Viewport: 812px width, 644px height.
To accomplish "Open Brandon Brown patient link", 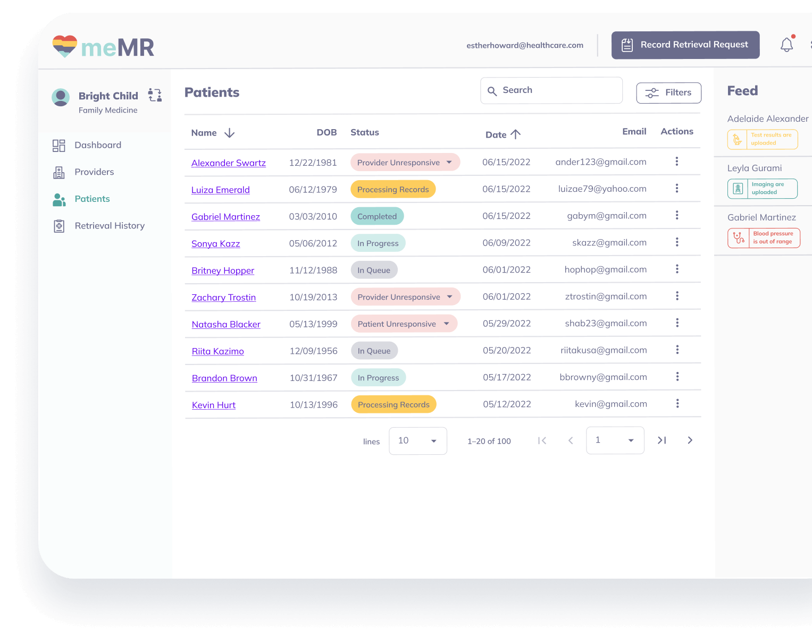I will coord(224,378).
